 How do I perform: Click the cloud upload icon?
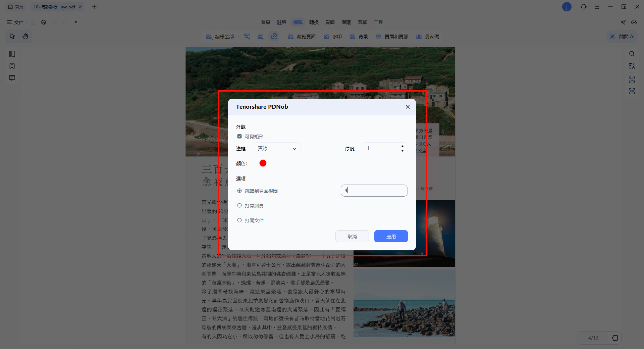[x=634, y=22]
